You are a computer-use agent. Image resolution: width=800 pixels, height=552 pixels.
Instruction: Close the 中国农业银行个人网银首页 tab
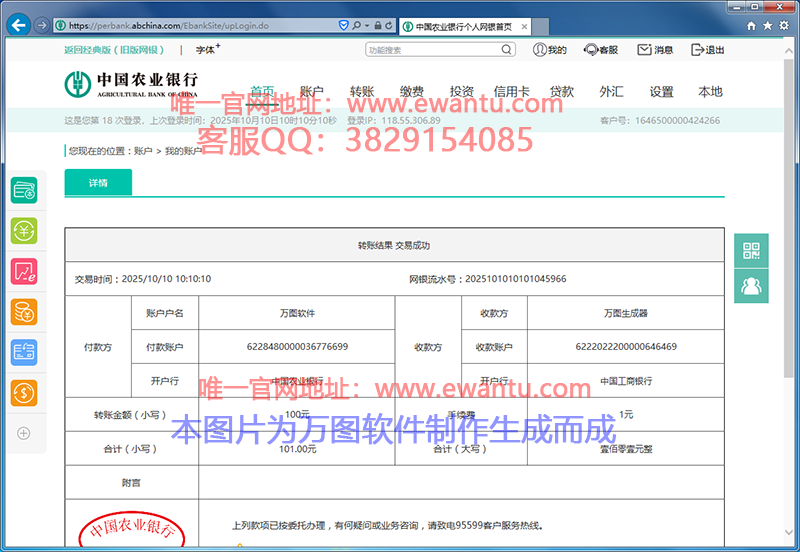[524, 27]
